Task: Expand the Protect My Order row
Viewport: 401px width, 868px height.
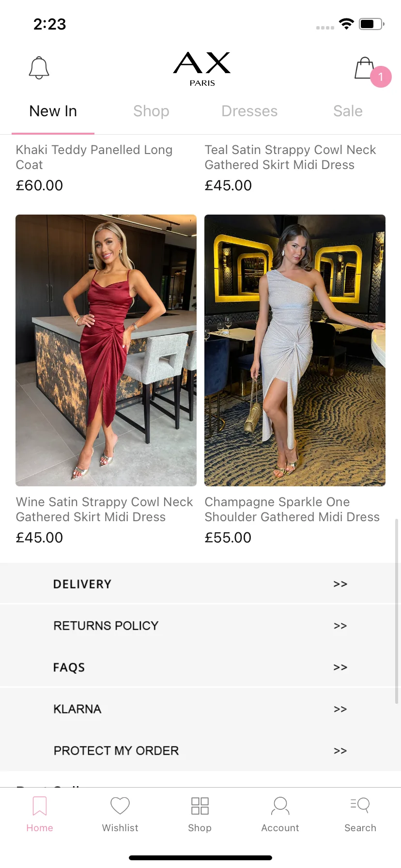Action: pyautogui.click(x=200, y=750)
